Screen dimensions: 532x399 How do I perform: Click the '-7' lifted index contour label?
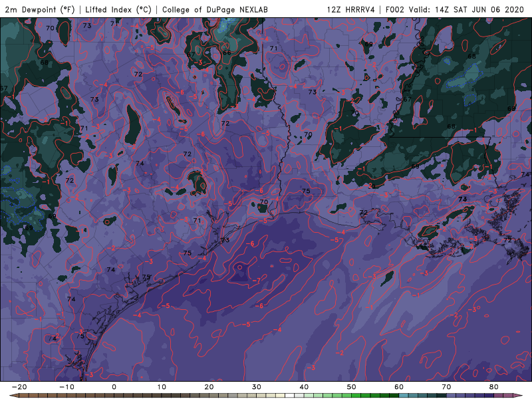pyautogui.click(x=257, y=281)
